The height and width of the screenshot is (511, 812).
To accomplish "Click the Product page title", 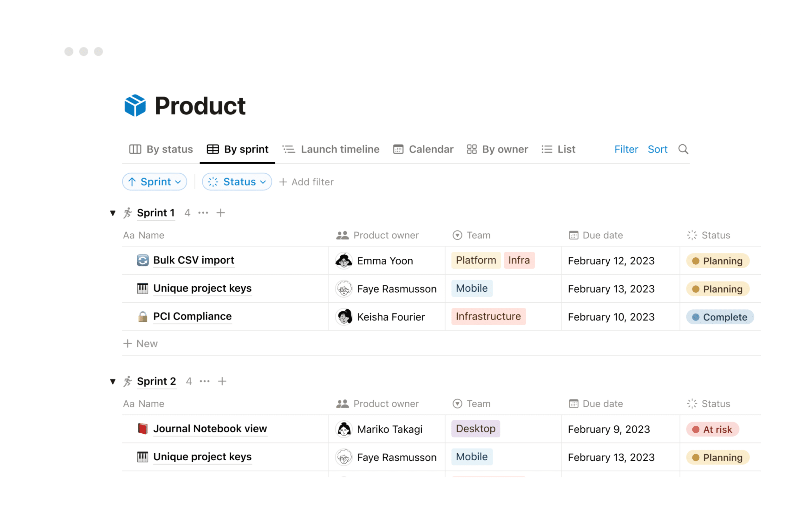I will click(x=200, y=106).
